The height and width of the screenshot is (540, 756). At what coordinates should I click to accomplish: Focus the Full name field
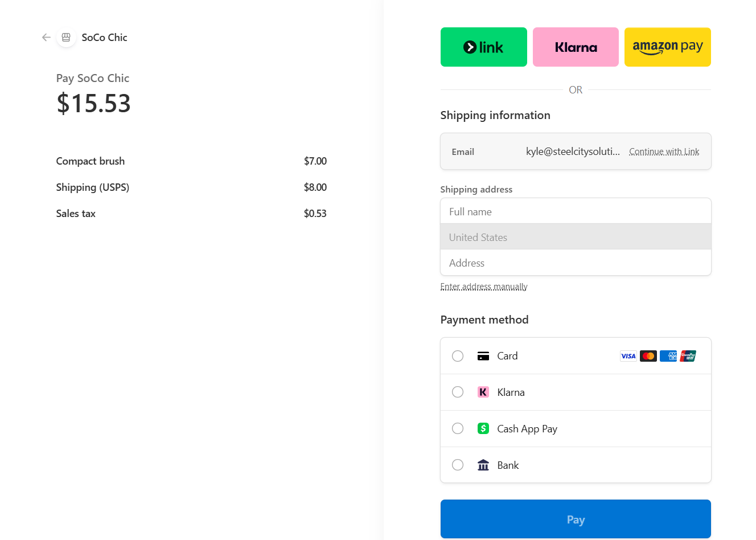pos(576,211)
